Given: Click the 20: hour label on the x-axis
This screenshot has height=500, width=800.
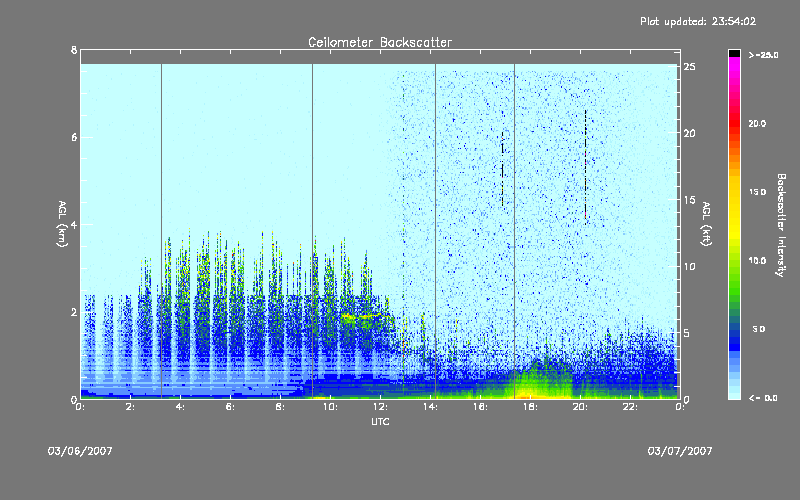Looking at the screenshot, I should click(x=580, y=407).
